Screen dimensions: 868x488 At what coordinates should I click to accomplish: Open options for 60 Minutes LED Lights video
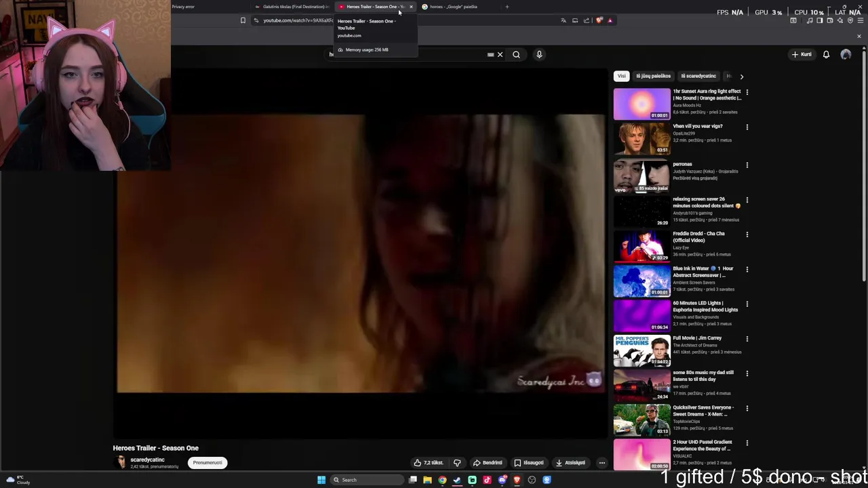click(x=747, y=304)
